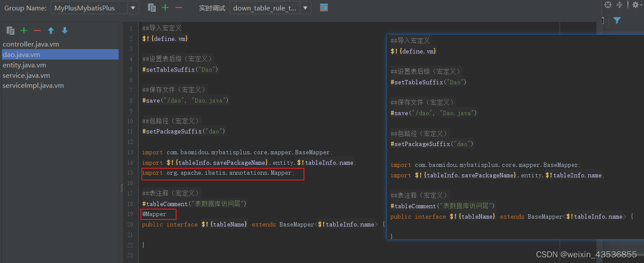Open the debug preview panel icon

click(x=324, y=7)
